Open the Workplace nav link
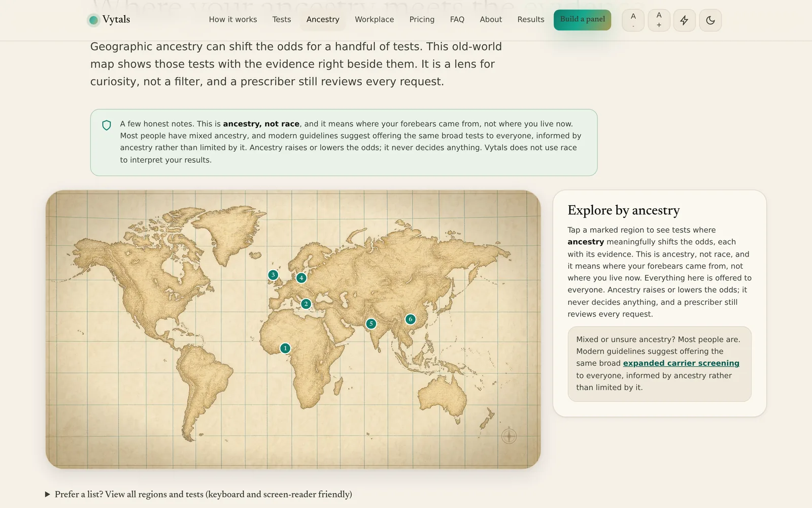812x508 pixels. (375, 19)
